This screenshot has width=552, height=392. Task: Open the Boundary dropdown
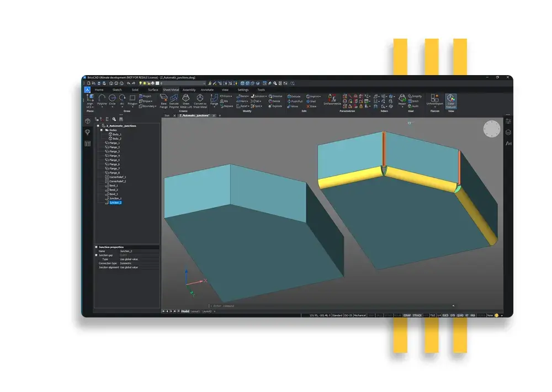[x=147, y=106]
